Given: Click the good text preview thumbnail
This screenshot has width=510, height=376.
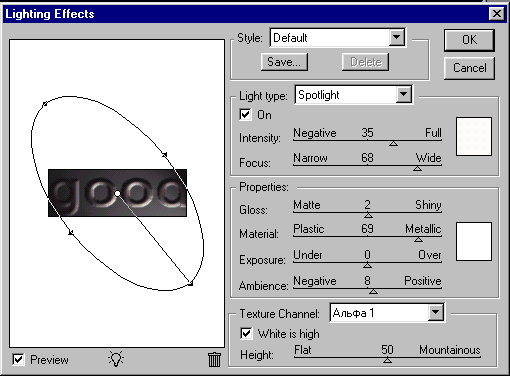Looking at the screenshot, I should tap(117, 193).
